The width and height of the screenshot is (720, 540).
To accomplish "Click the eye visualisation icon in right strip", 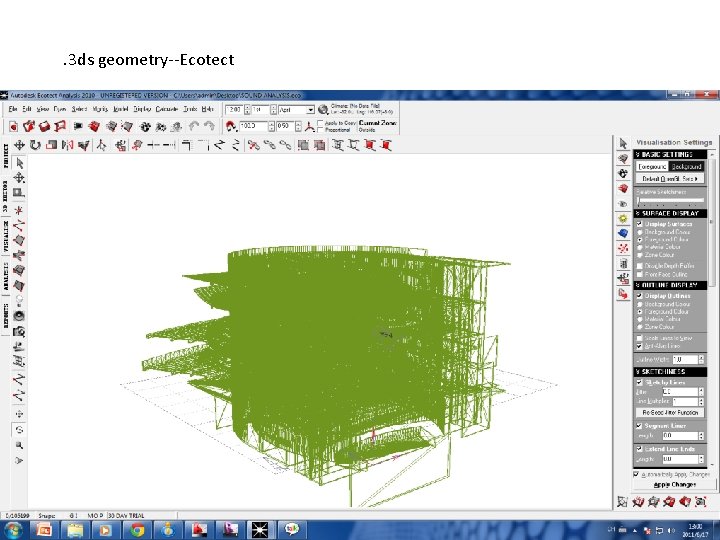I will click(623, 203).
